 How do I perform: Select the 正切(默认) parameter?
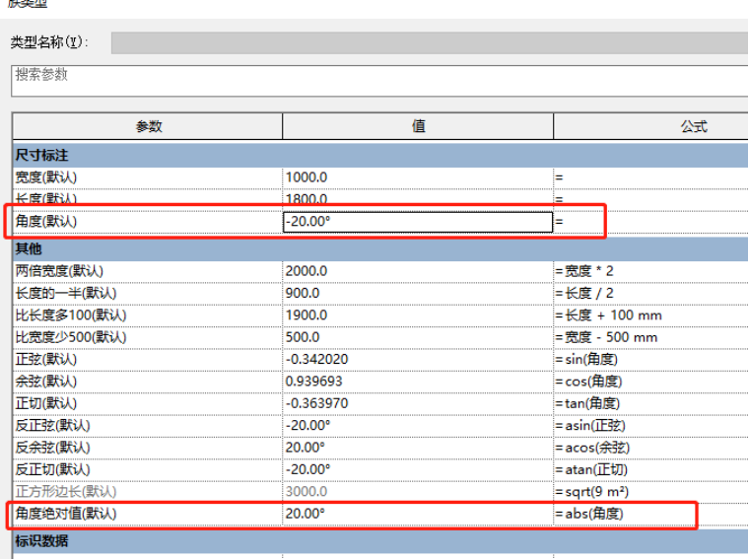coord(46,404)
